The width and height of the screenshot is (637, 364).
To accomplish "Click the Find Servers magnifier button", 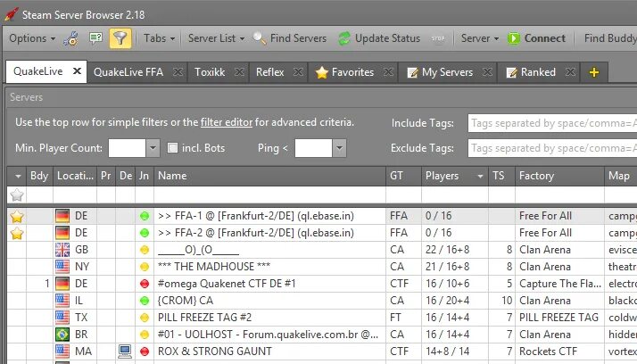I will pyautogui.click(x=290, y=38).
